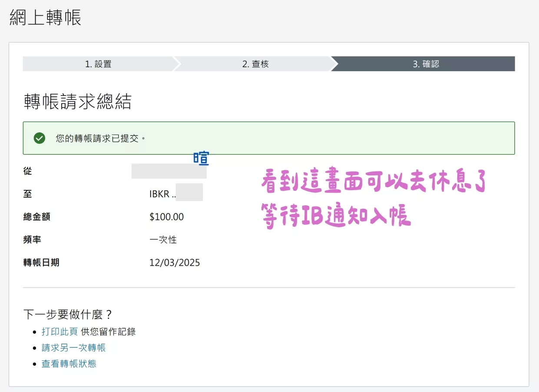Click the masked source account field after 從
This screenshot has height=392, width=539.
coord(169,171)
